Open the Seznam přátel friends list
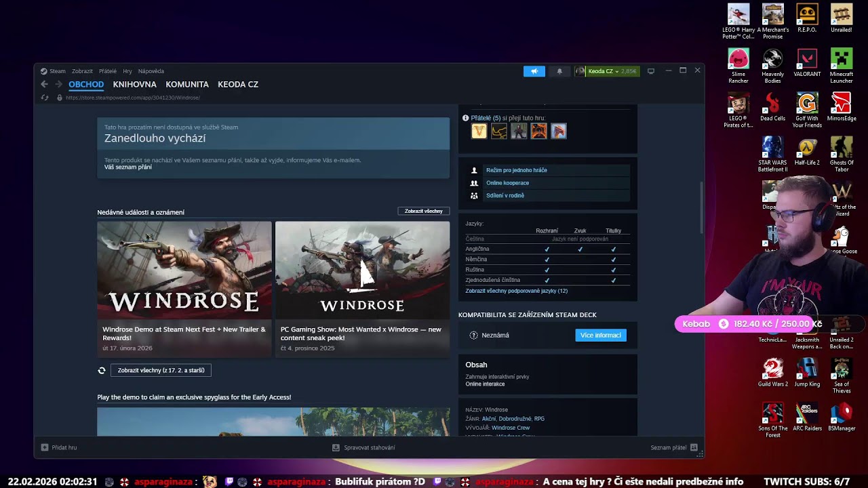The width and height of the screenshot is (868, 488). (x=674, y=447)
